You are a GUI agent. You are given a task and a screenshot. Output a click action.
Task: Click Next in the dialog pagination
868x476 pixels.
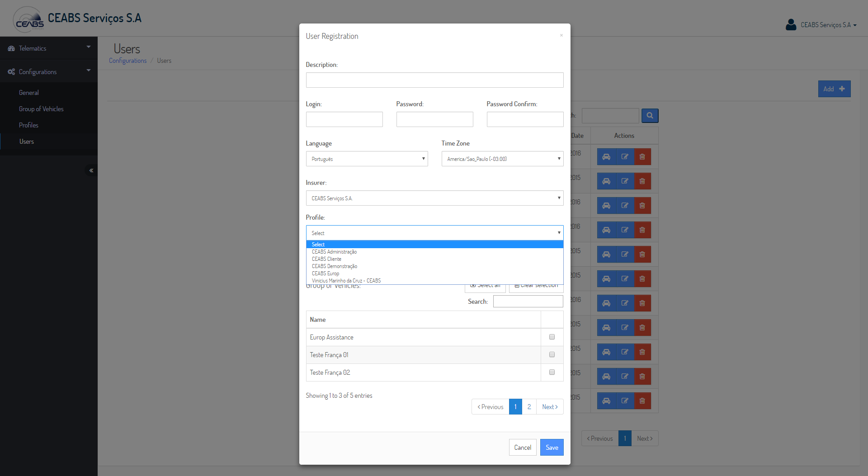click(x=550, y=407)
